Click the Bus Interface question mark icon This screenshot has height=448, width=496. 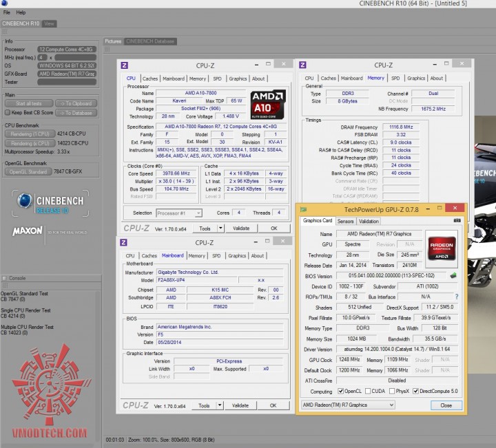click(x=457, y=297)
